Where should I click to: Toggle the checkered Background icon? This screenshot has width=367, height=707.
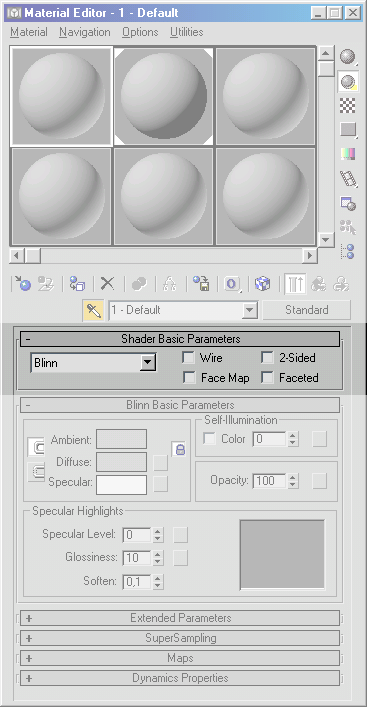(x=348, y=106)
